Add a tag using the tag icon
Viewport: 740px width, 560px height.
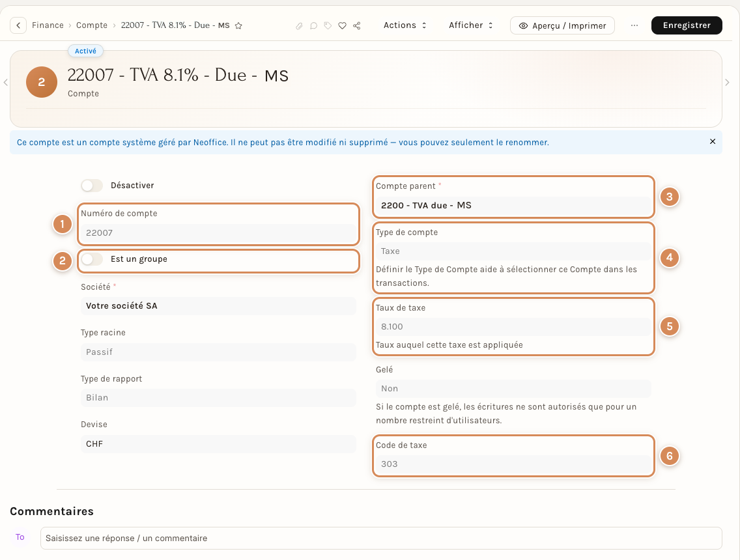pos(328,26)
